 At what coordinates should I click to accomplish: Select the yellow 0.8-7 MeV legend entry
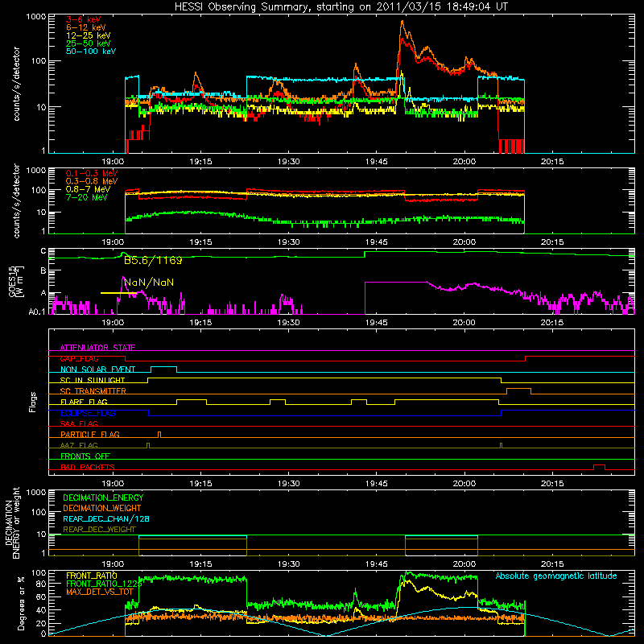(x=89, y=189)
